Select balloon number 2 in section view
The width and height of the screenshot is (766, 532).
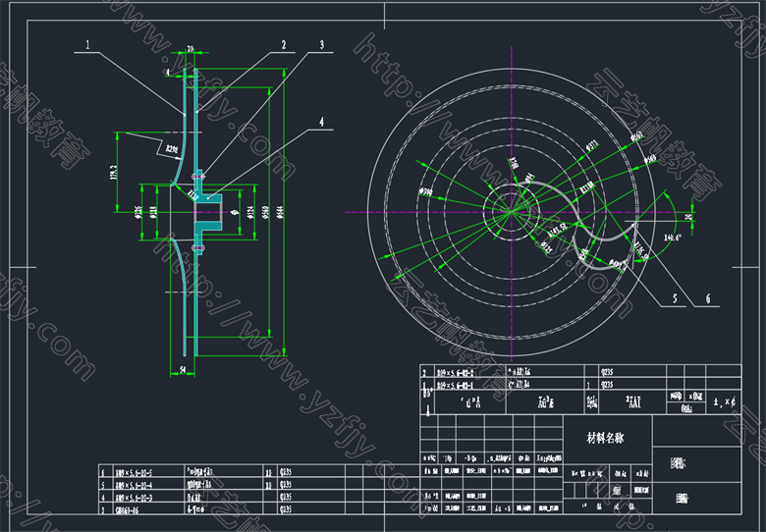point(284,45)
